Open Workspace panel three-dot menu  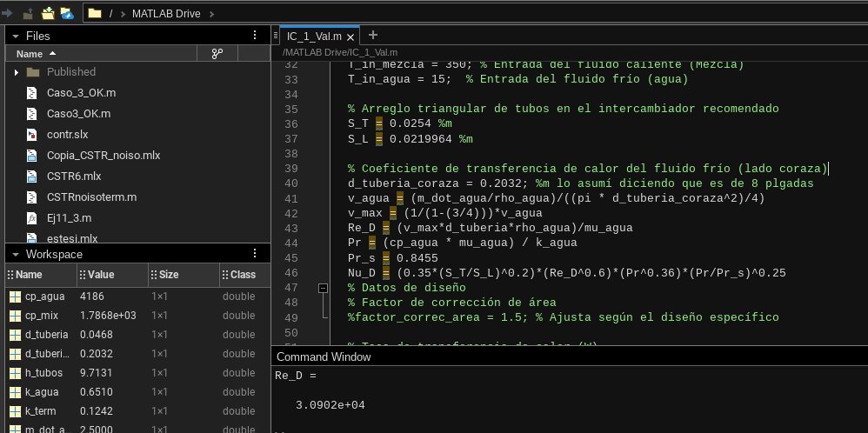tap(255, 254)
